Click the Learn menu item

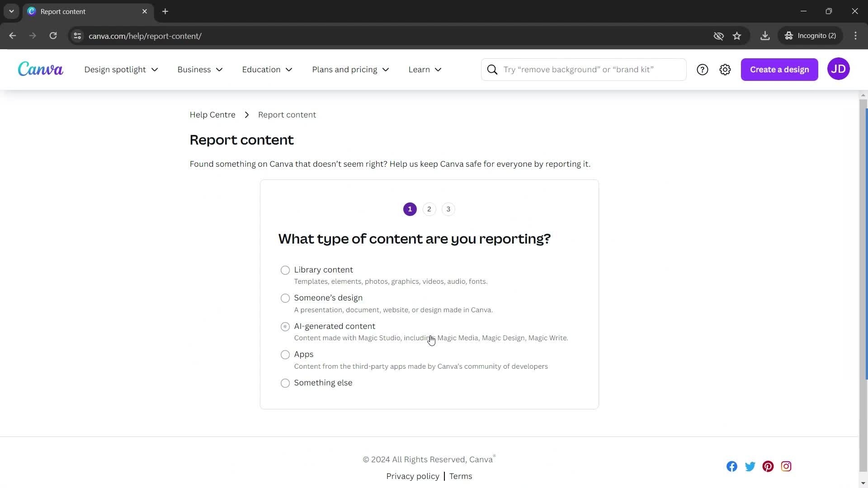[425, 70]
